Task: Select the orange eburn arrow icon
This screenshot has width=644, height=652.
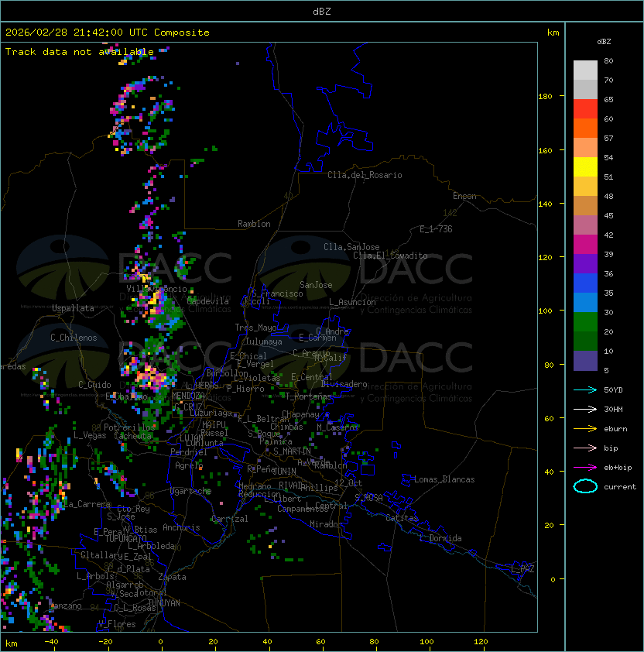Action: point(585,428)
